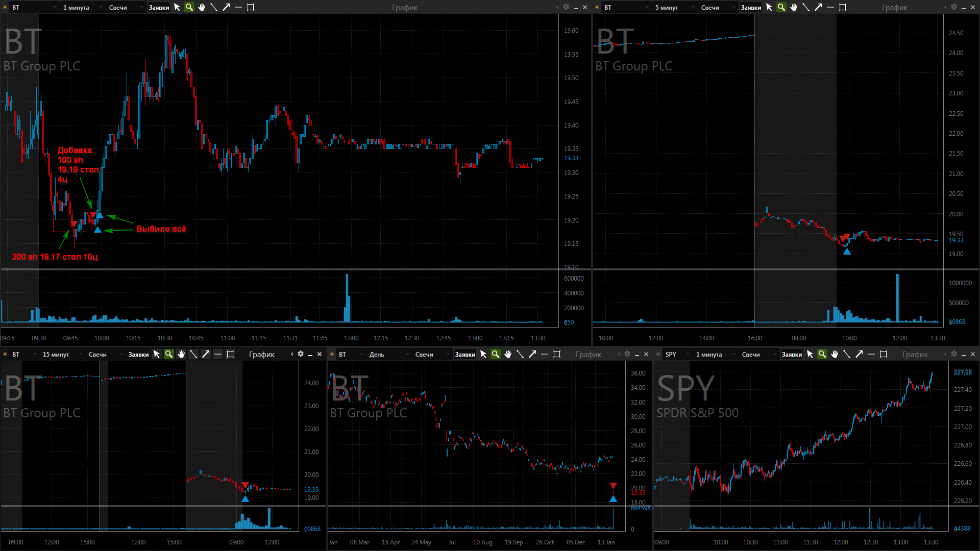Click blue buy triangle marker on 5-minute BT chart
The image size is (980, 551).
847,251
